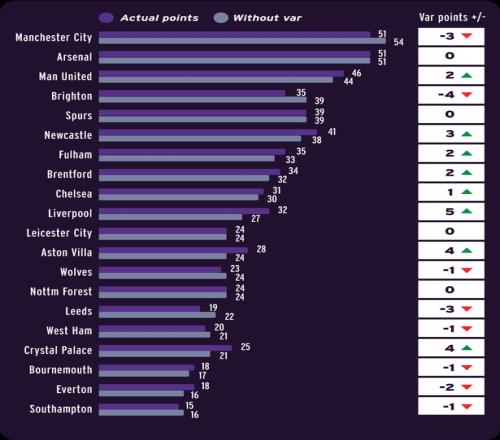This screenshot has height=440, width=500.
Task: Click Manchester City's grey without-var bar
Action: (x=242, y=41)
